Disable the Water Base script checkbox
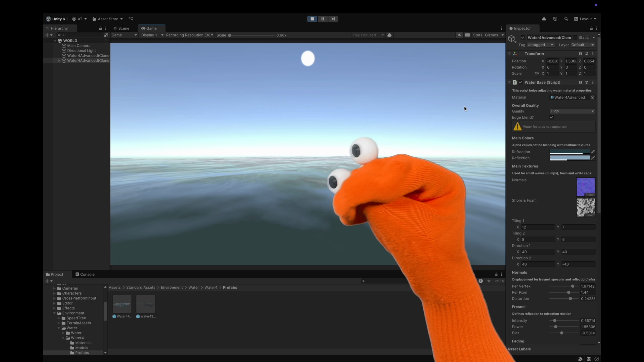 [x=521, y=82]
